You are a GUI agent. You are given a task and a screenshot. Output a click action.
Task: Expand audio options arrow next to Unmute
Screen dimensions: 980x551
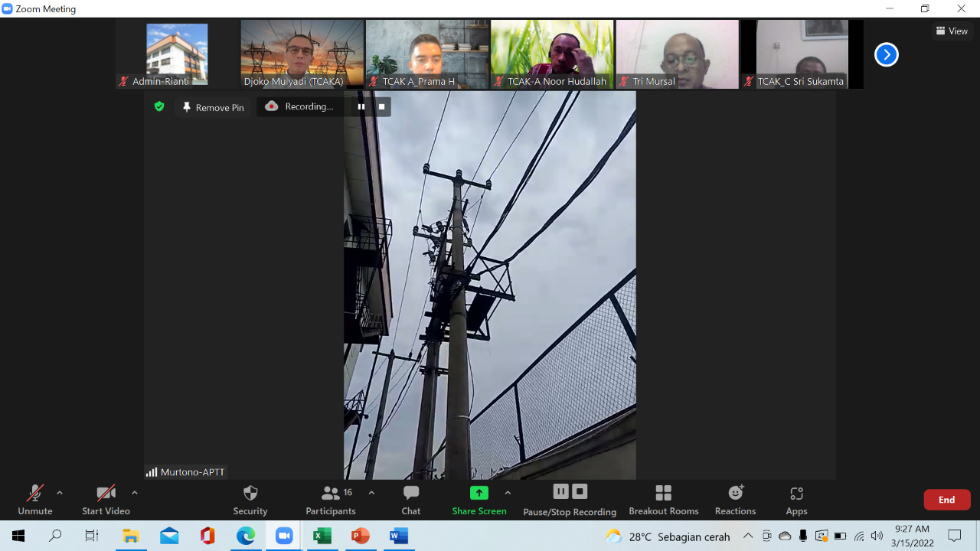[x=60, y=493]
